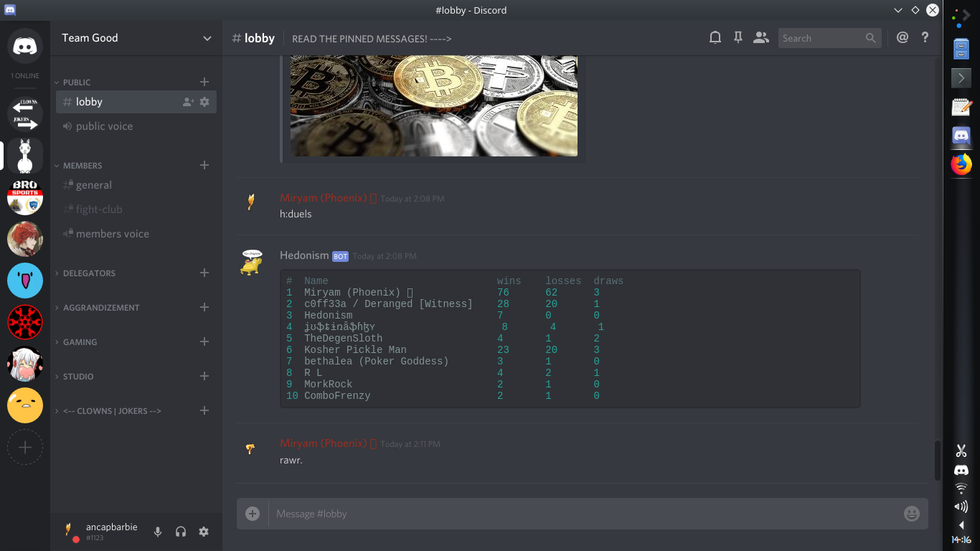Deafen with the headphones icon
Image resolution: width=980 pixels, height=551 pixels.
pyautogui.click(x=181, y=532)
